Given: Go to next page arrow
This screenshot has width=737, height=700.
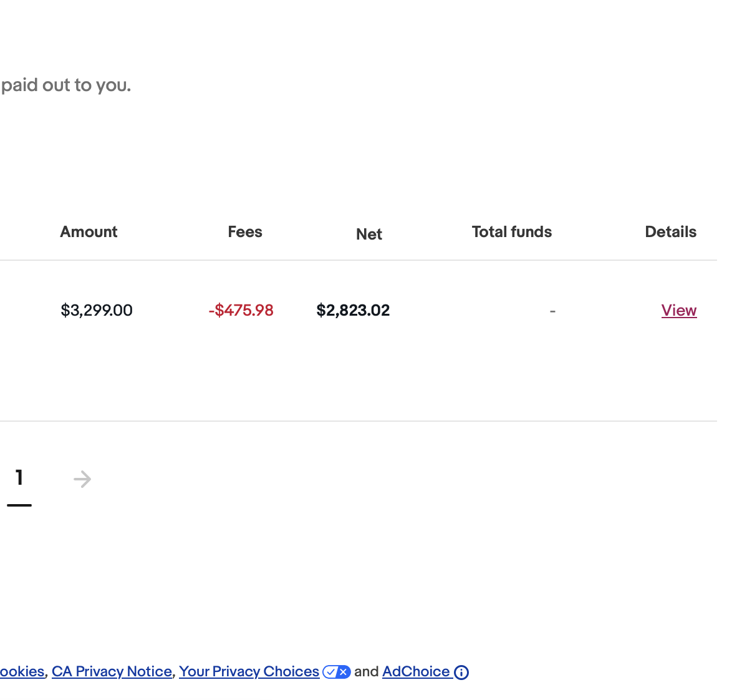Looking at the screenshot, I should pos(82,479).
